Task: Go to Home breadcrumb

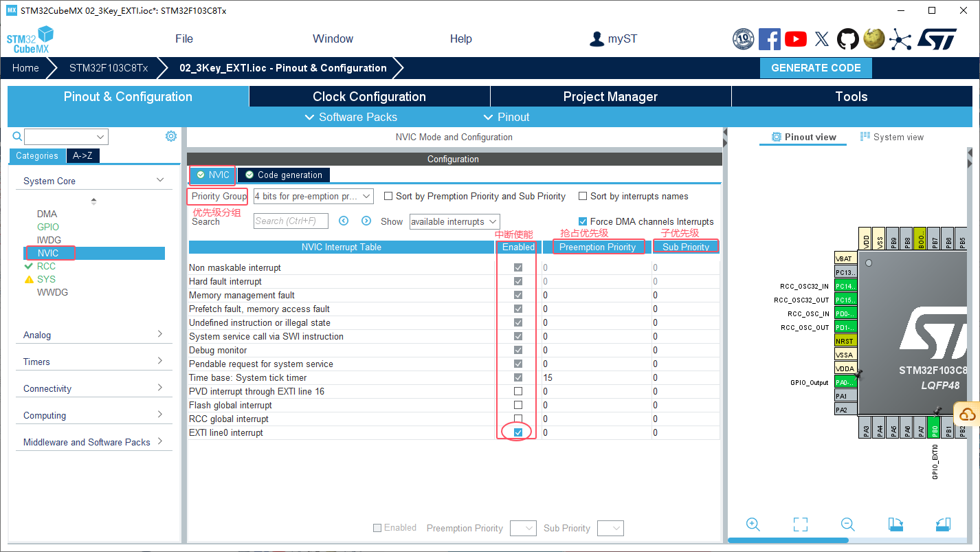Action: (25, 68)
